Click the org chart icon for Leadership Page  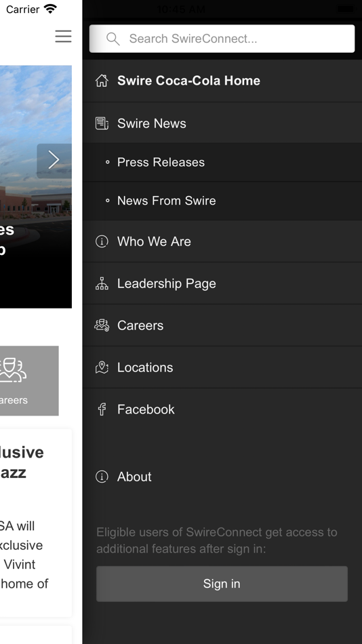click(102, 283)
